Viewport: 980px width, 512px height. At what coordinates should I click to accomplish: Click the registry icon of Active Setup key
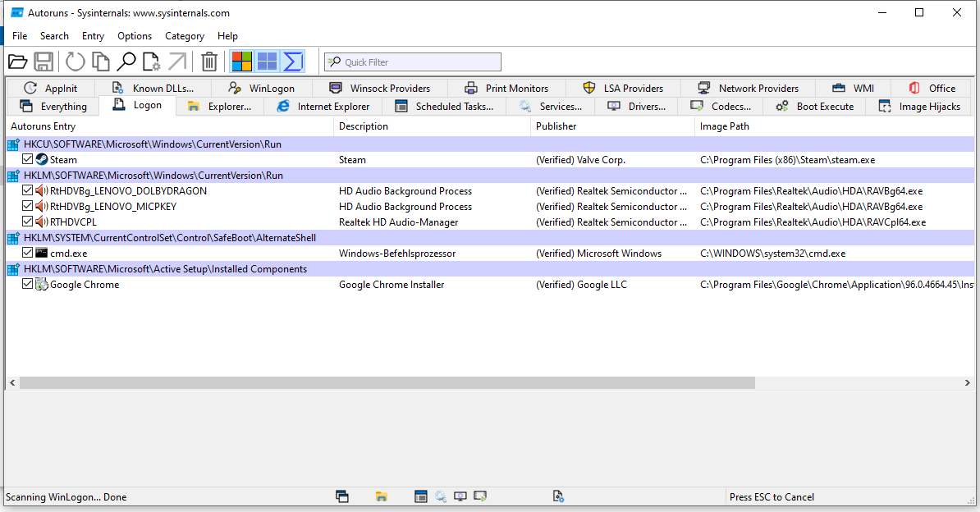[x=13, y=269]
